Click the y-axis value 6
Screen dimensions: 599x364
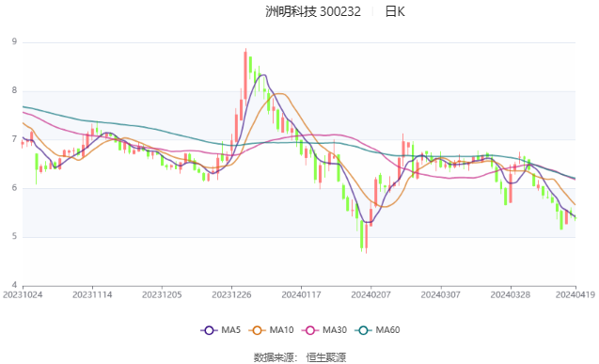(x=14, y=187)
